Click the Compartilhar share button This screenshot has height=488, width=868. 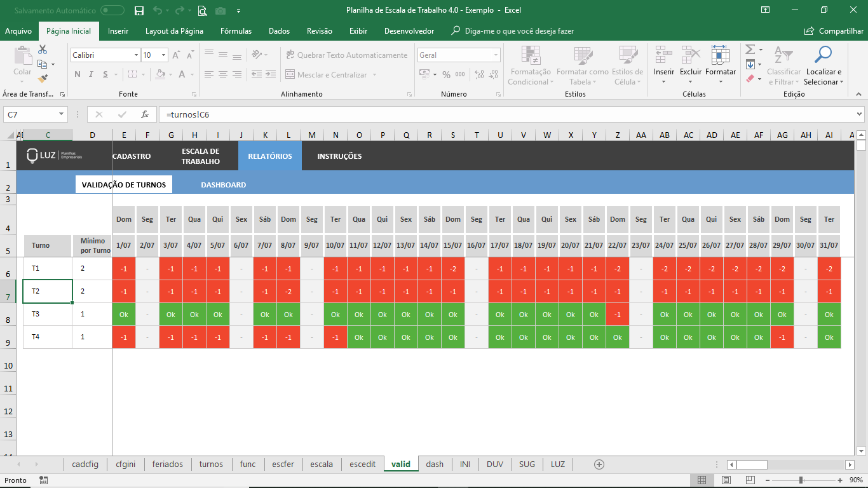point(834,31)
